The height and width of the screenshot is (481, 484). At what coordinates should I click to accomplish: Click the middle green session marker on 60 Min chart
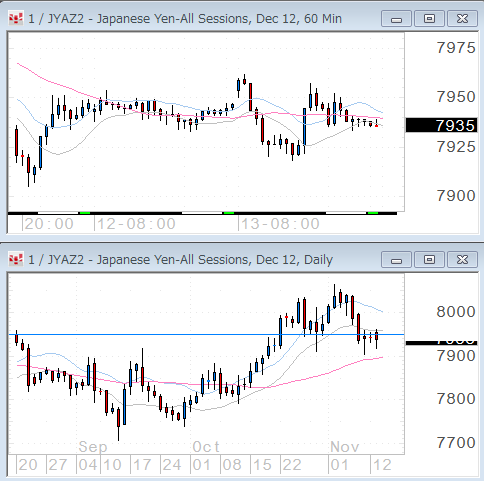coord(229,213)
